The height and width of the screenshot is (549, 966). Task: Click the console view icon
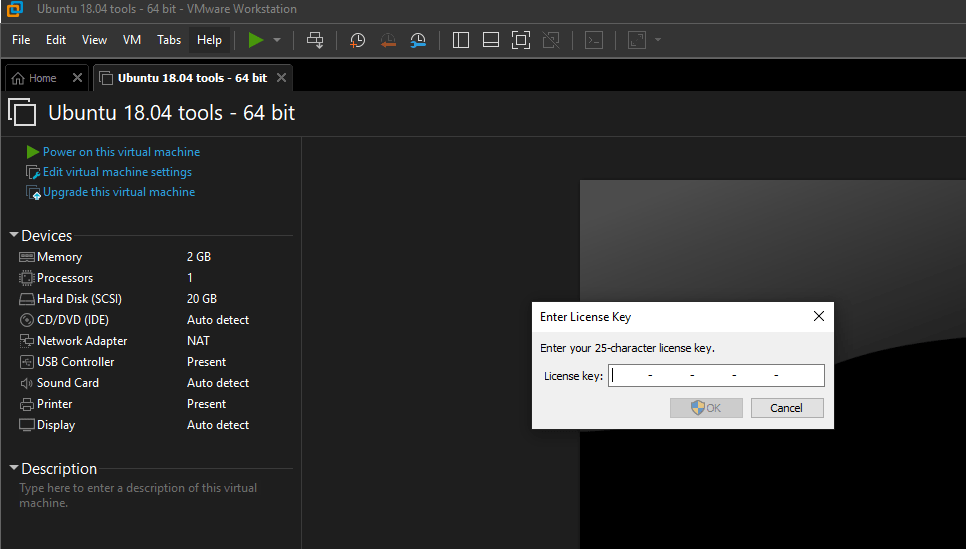point(594,40)
